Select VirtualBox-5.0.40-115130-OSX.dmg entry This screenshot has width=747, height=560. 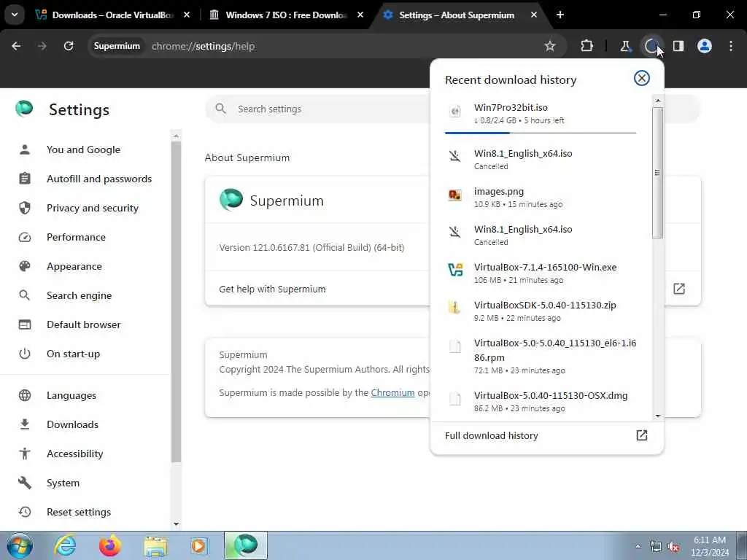[541, 402]
